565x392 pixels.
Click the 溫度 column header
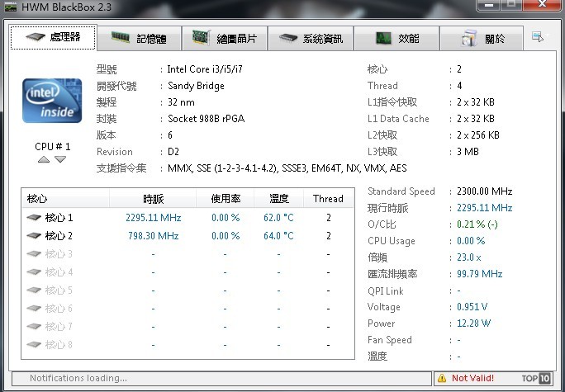pyautogui.click(x=278, y=199)
